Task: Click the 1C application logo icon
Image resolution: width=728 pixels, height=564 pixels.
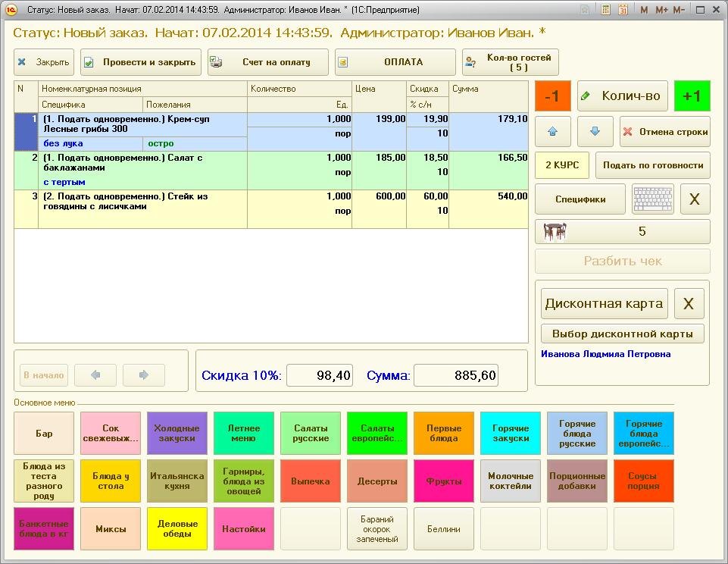Action: [12, 9]
